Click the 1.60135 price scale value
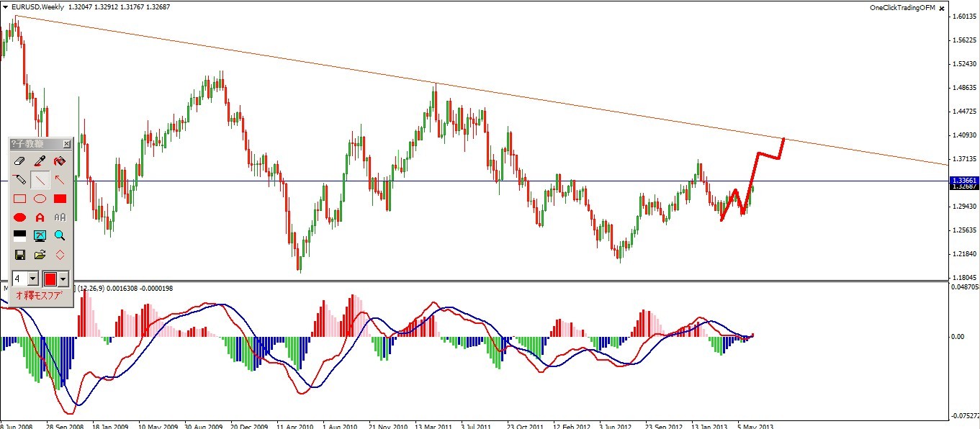 [x=964, y=17]
